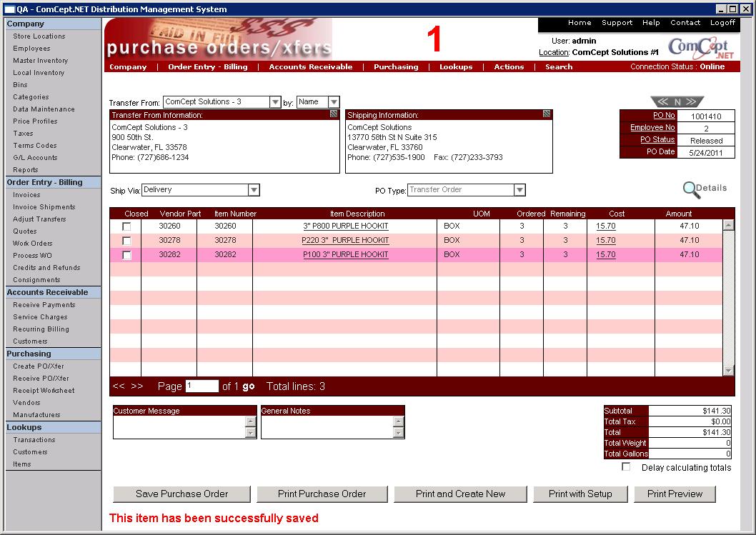Click the next record double-arrow icon
756x535 pixels.
[693, 101]
